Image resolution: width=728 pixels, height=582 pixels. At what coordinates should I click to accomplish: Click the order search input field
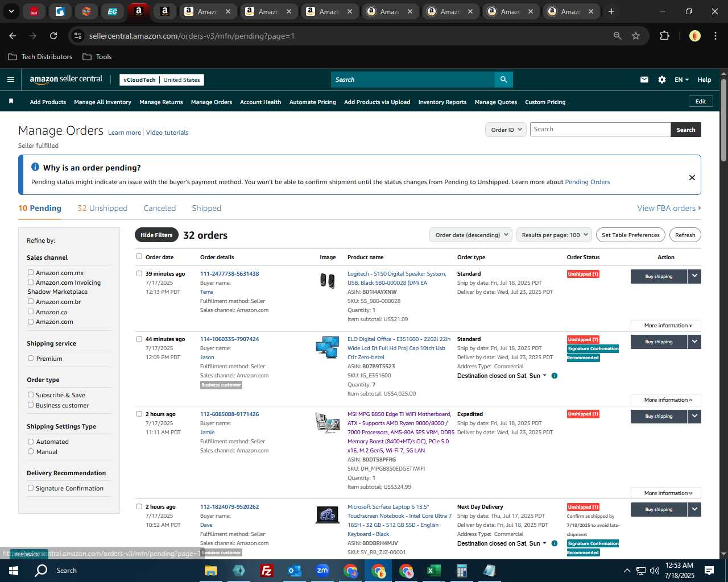pos(600,130)
